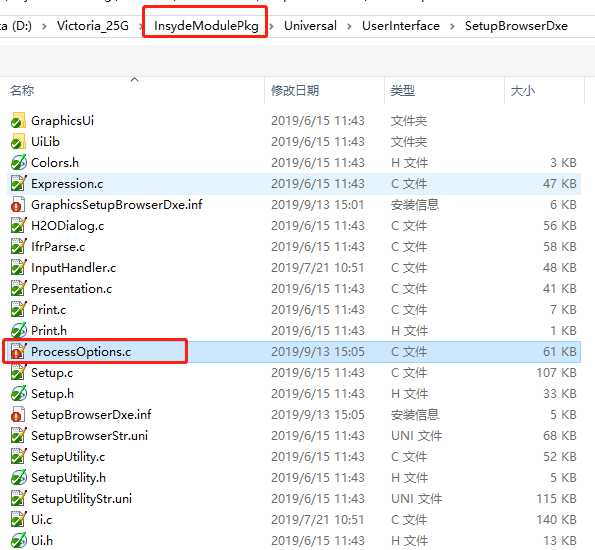
Task: Select the file name IfrParse.c
Action: [x=58, y=247]
